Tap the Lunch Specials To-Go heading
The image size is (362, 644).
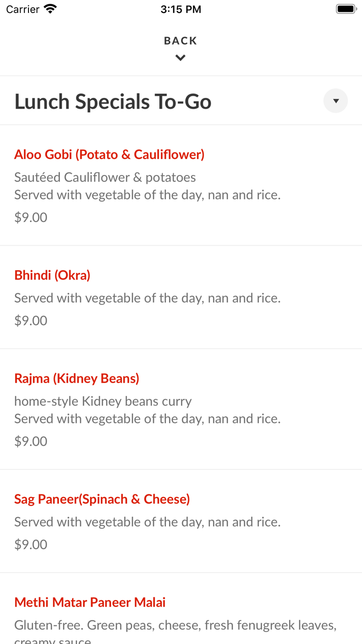point(113,101)
